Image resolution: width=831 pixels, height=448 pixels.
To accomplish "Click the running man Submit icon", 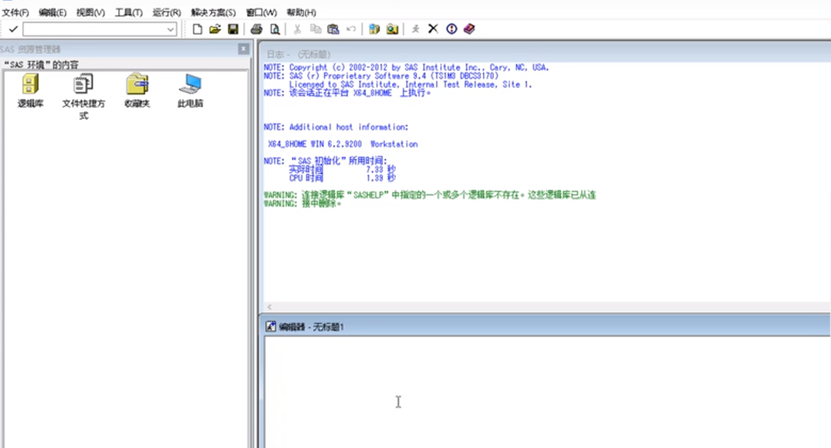I will click(x=416, y=29).
